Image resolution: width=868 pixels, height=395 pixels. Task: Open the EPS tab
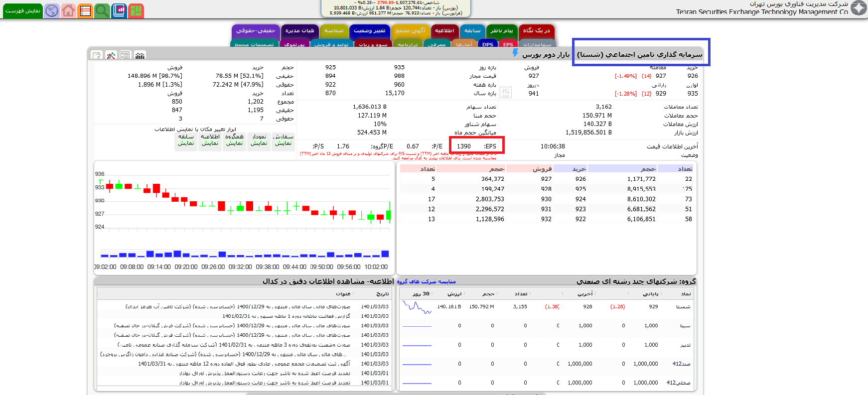point(508,44)
